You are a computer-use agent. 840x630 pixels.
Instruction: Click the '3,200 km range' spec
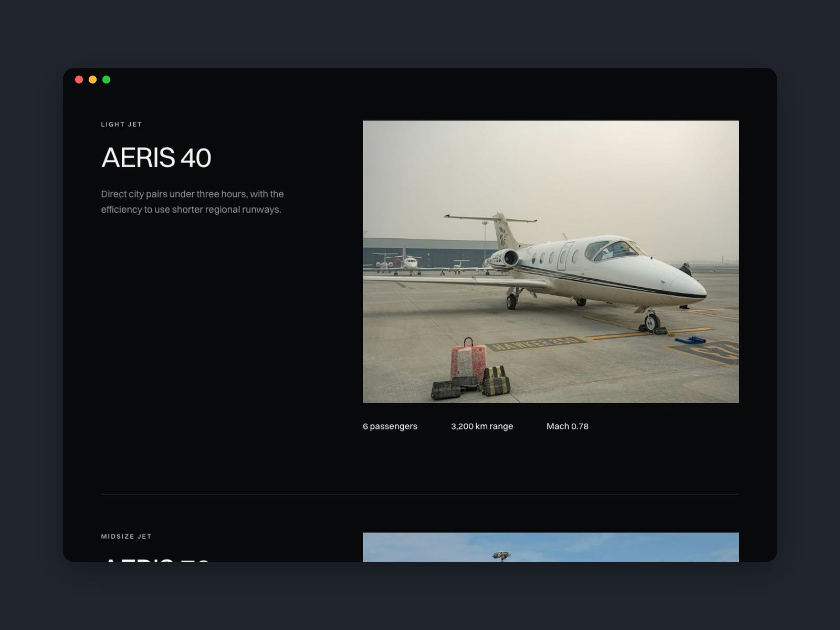tap(482, 426)
